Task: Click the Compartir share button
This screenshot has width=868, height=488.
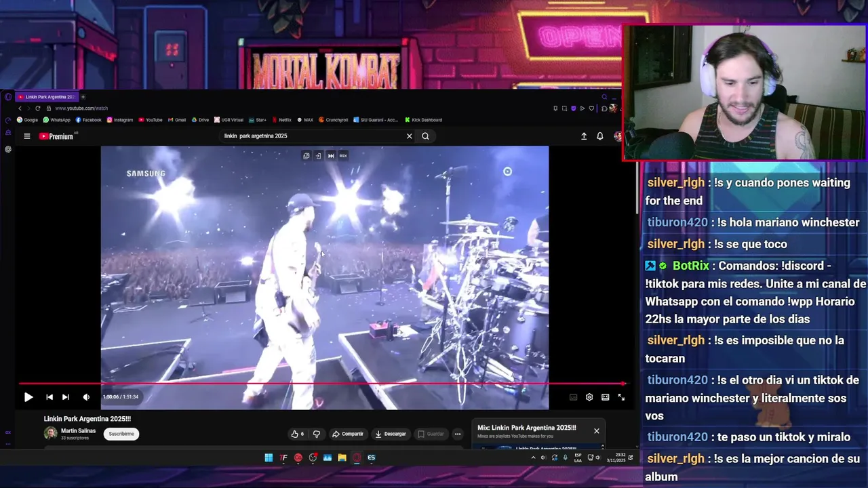Action: [x=348, y=434]
